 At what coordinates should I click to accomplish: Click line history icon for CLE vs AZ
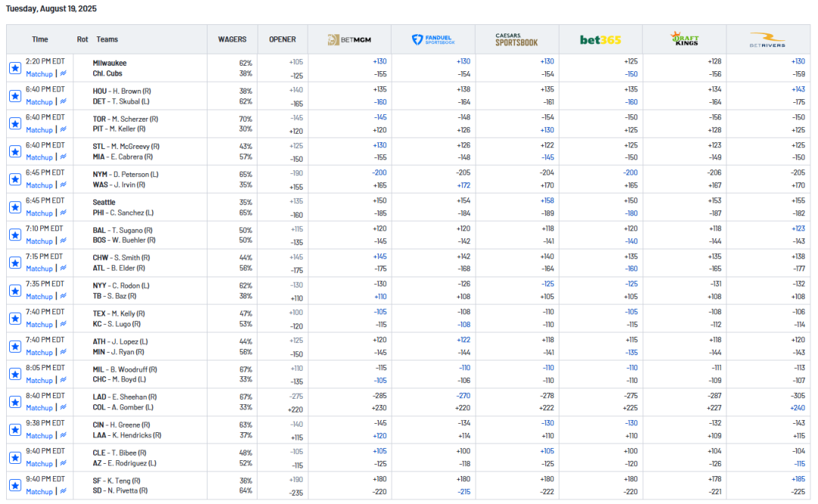tap(63, 463)
